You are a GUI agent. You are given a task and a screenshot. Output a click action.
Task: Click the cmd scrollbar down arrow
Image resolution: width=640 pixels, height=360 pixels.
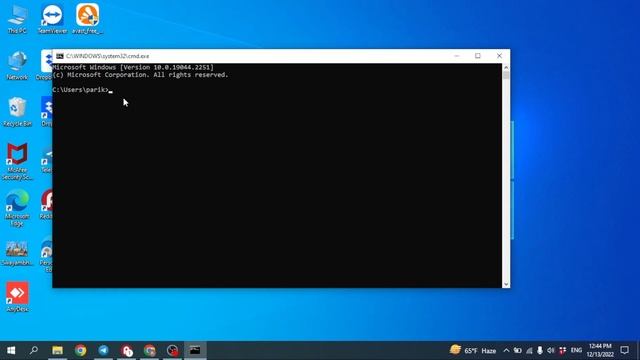[506, 284]
